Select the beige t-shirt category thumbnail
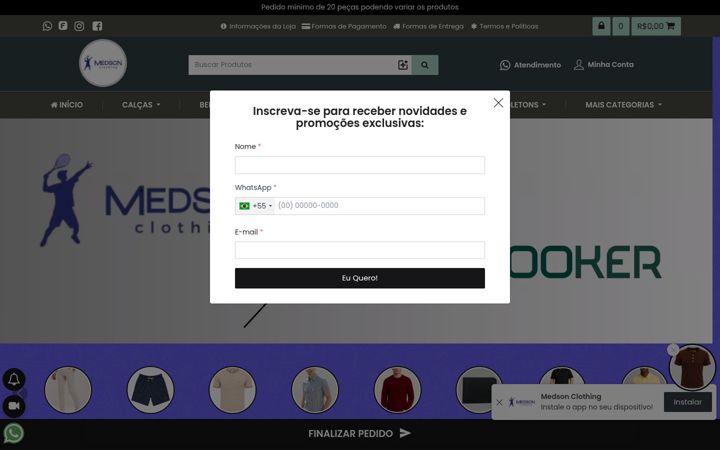Image resolution: width=720 pixels, height=450 pixels. pos(232,390)
